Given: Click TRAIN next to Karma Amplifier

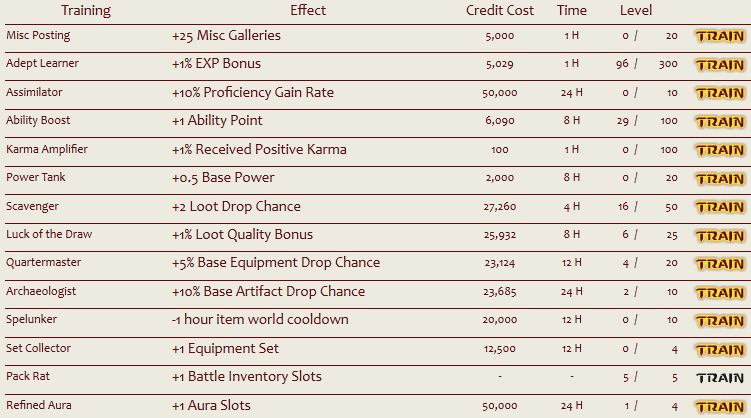Looking at the screenshot, I should tap(720, 150).
